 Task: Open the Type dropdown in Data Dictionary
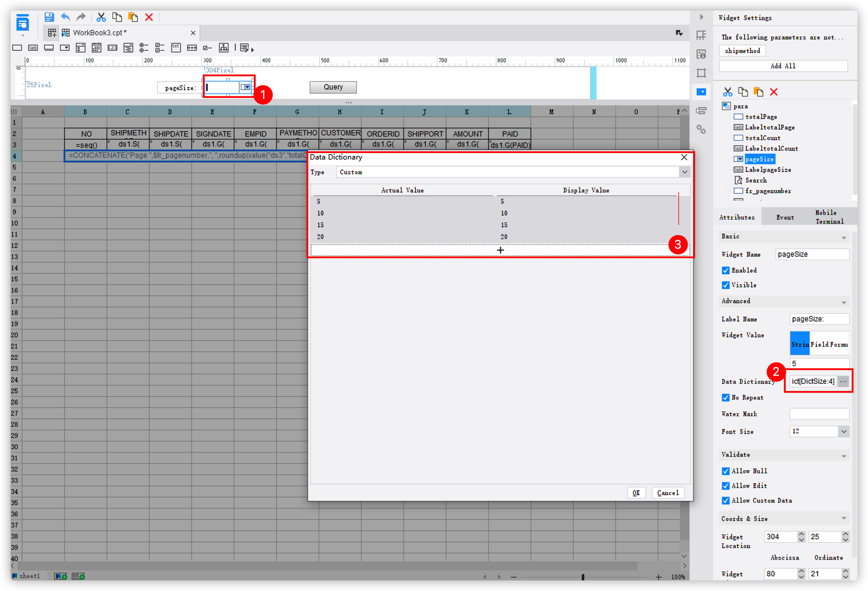pyautogui.click(x=685, y=172)
